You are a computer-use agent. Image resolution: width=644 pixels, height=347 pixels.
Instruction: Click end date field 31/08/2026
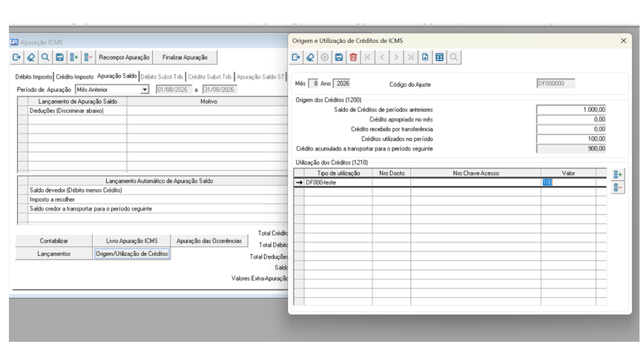click(x=220, y=90)
